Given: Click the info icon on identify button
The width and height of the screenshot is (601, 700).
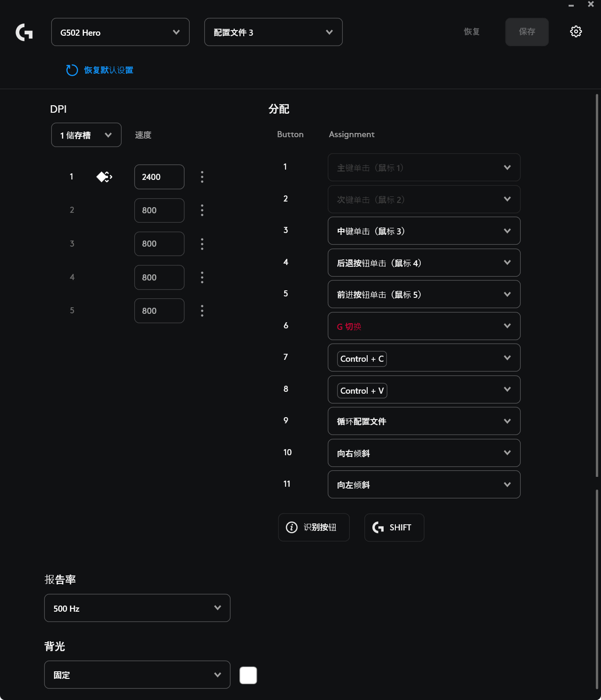Looking at the screenshot, I should (x=292, y=528).
